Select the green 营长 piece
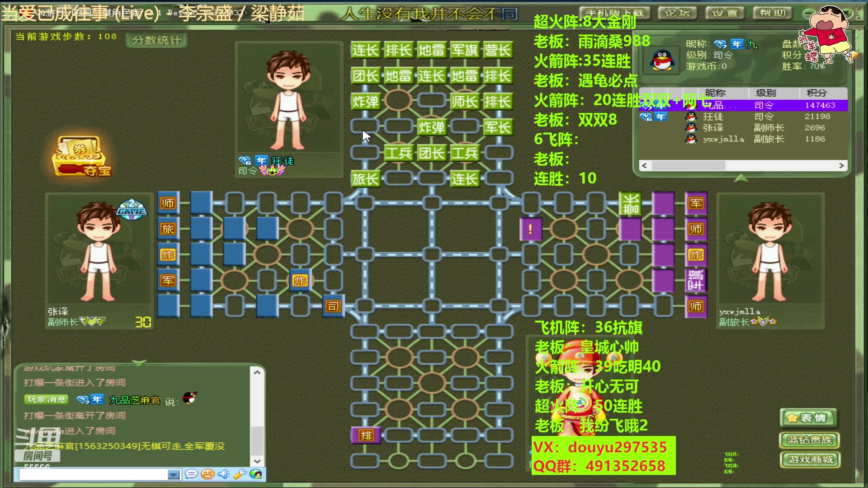This screenshot has width=868, height=488. pyautogui.click(x=497, y=50)
